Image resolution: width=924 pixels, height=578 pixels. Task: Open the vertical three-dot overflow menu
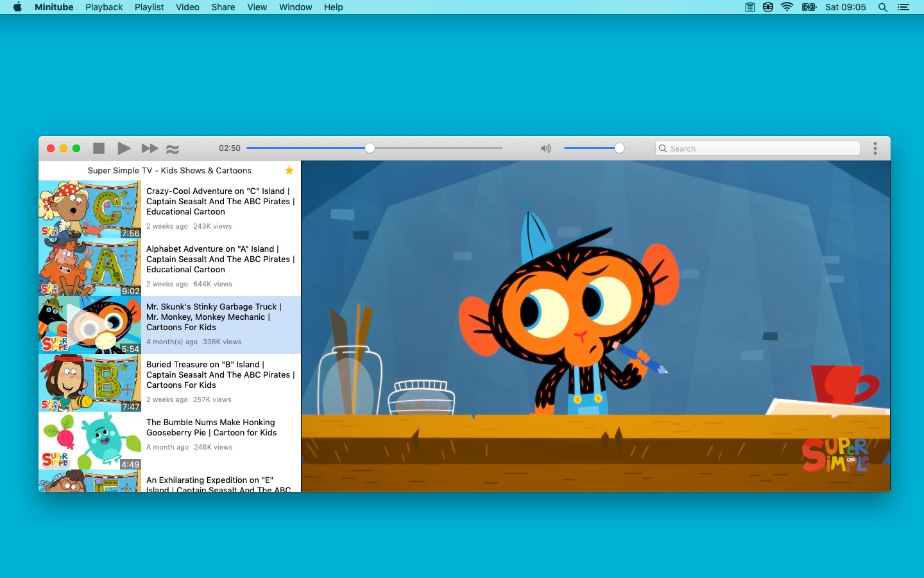875,148
